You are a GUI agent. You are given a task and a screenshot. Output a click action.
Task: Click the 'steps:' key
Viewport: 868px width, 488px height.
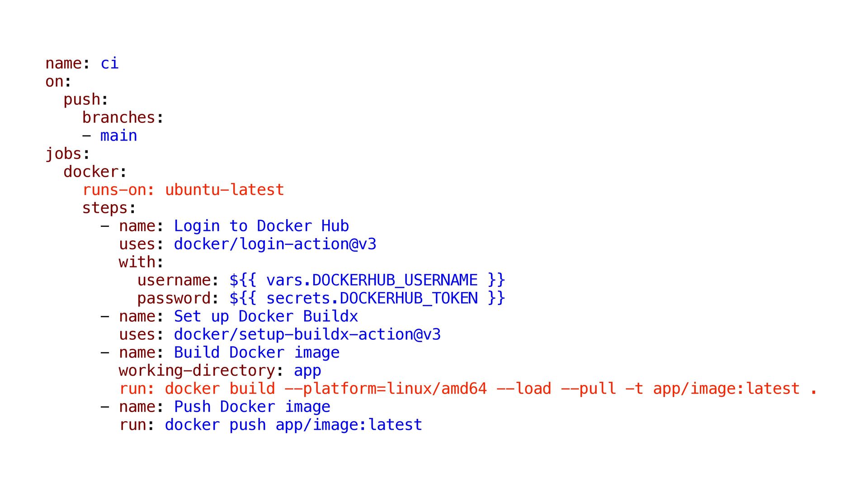click(x=109, y=208)
